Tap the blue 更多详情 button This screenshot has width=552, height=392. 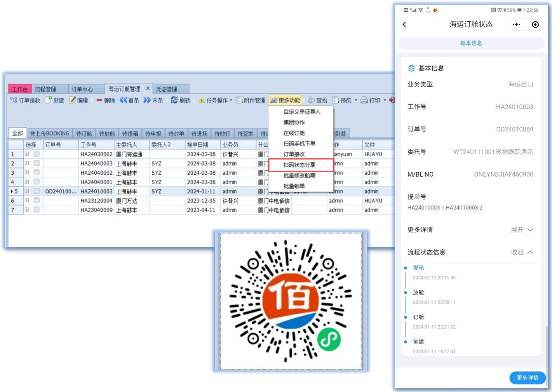[527, 378]
